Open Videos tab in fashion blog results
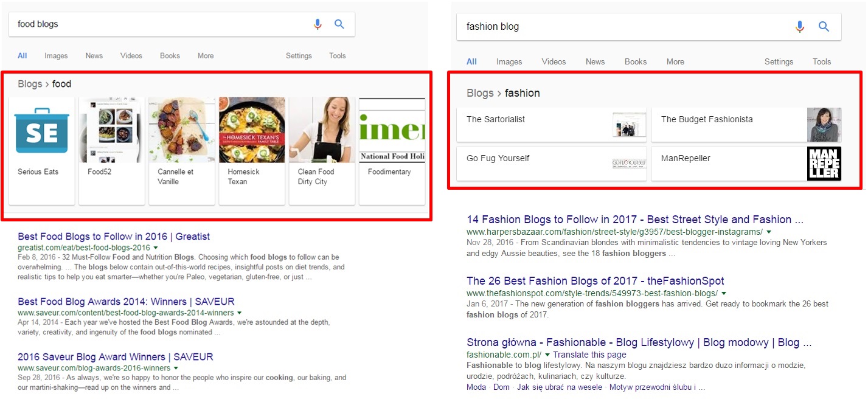The height and width of the screenshot is (402, 868). click(554, 61)
